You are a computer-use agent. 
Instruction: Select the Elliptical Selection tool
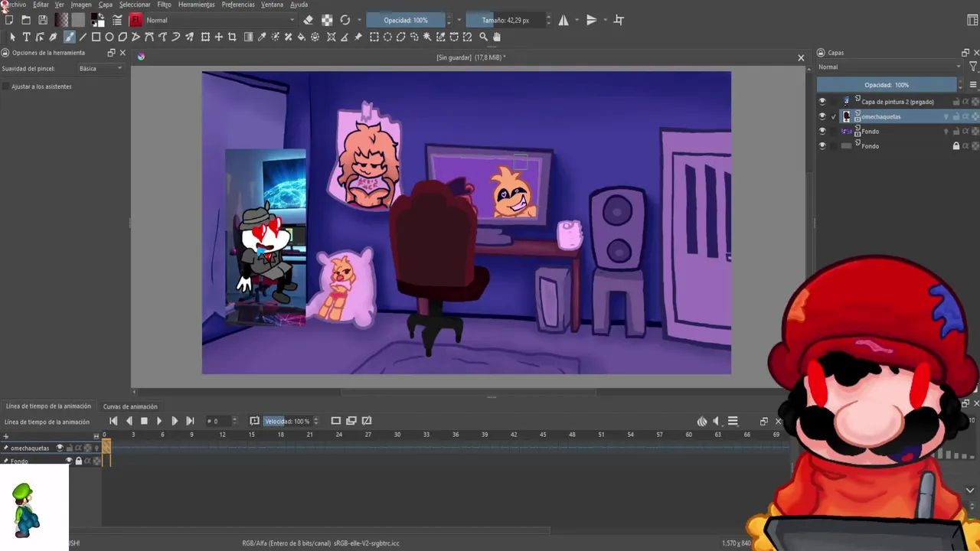(x=387, y=37)
